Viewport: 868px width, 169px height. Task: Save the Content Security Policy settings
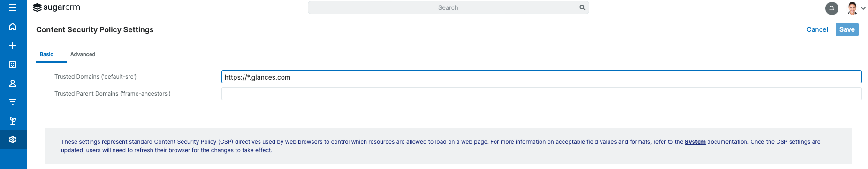tap(847, 29)
